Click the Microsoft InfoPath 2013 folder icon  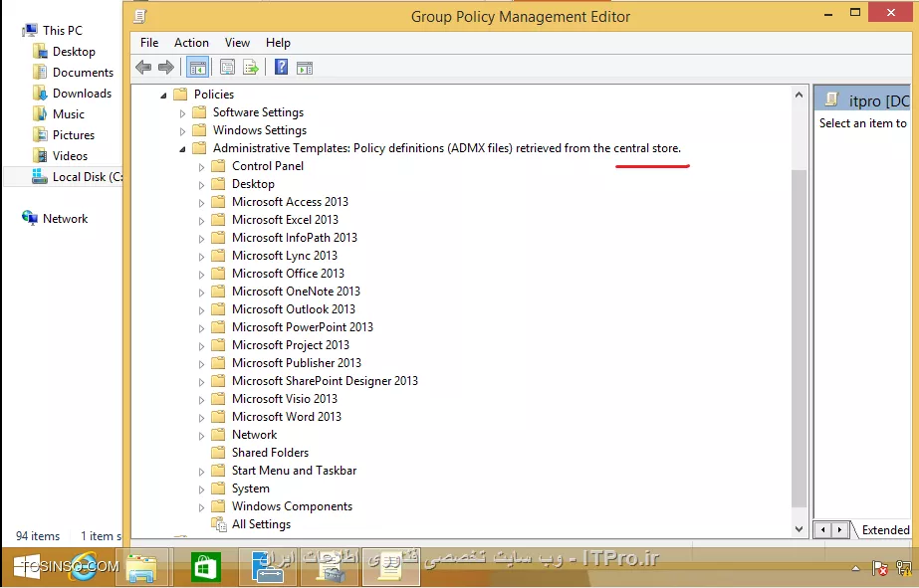pos(218,237)
